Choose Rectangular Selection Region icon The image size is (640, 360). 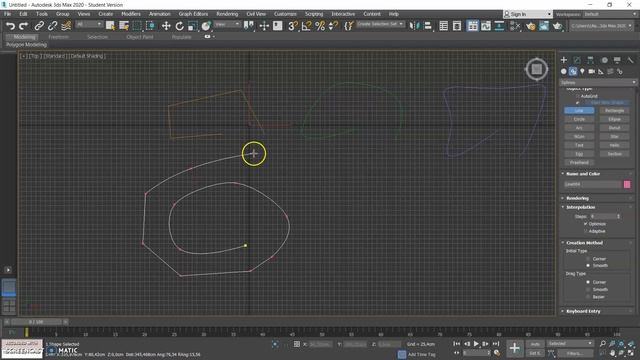[138, 26]
